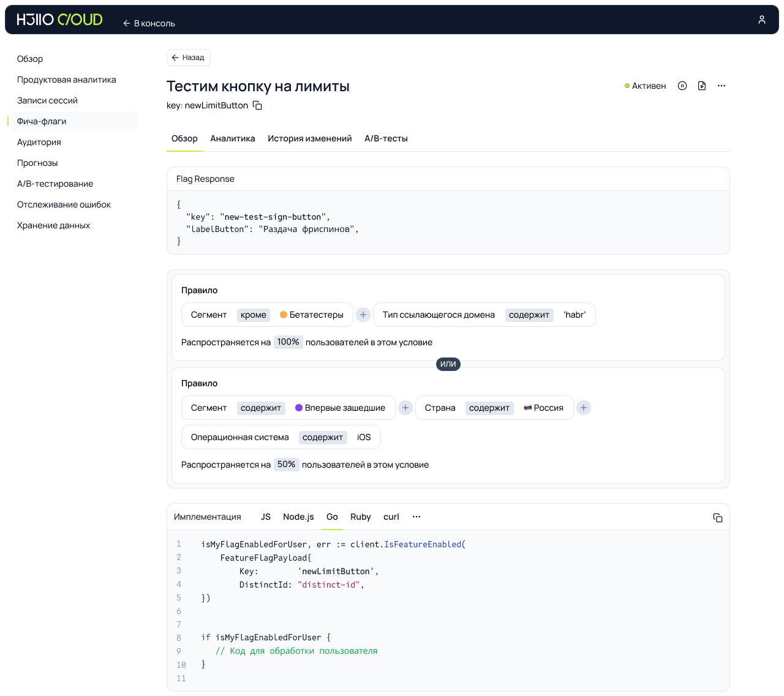The width and height of the screenshot is (784, 696).
Task: Open Записи сессий in sidebar
Action: (47, 100)
